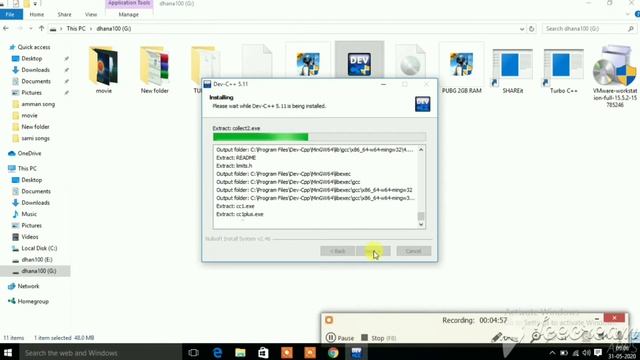Launch Google Chrome from taskbar
Viewport: 640px width, 360px height.
coord(333,352)
